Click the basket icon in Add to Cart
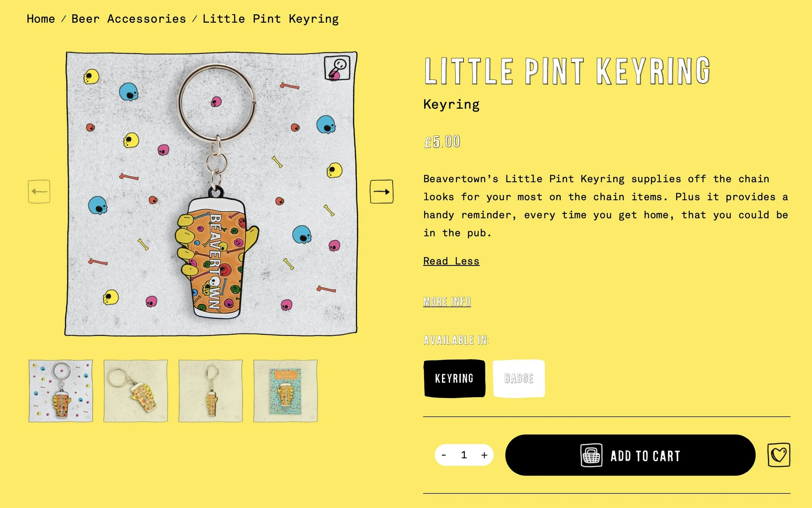 tap(591, 455)
